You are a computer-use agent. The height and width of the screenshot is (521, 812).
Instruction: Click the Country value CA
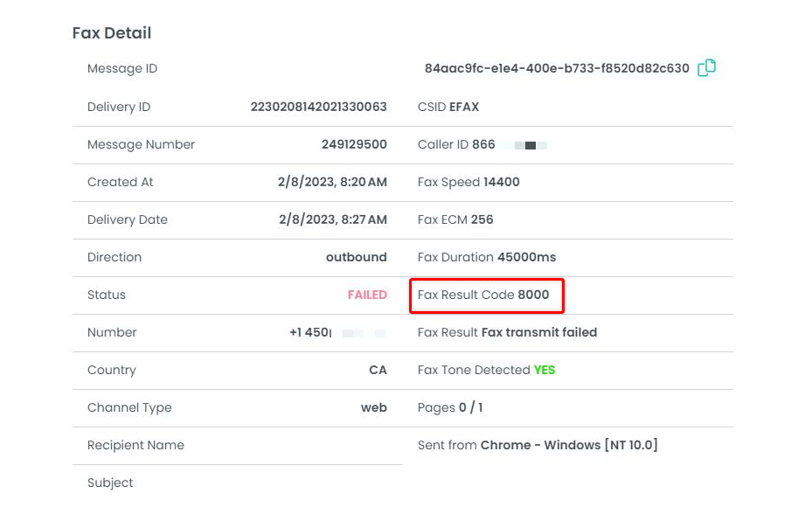click(378, 370)
